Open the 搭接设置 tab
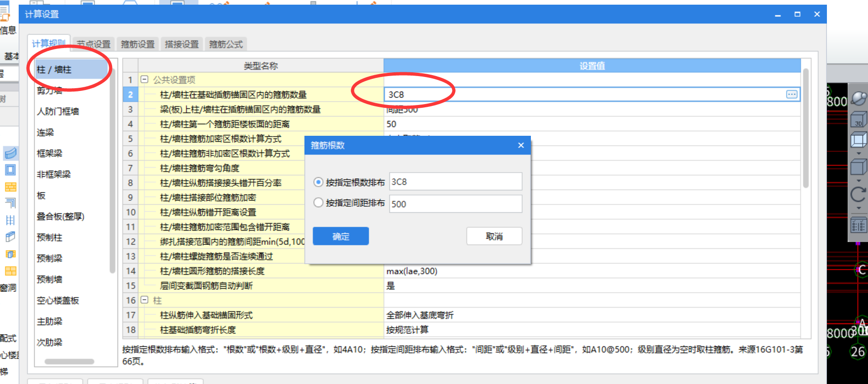 (x=182, y=44)
